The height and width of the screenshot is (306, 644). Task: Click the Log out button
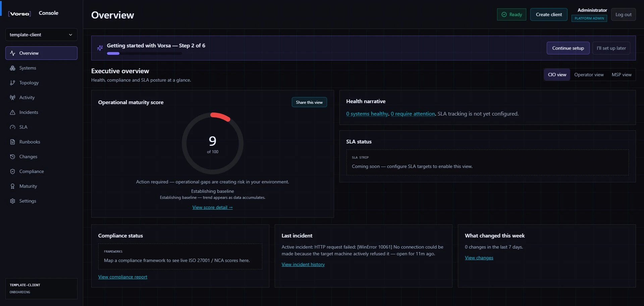623,14
